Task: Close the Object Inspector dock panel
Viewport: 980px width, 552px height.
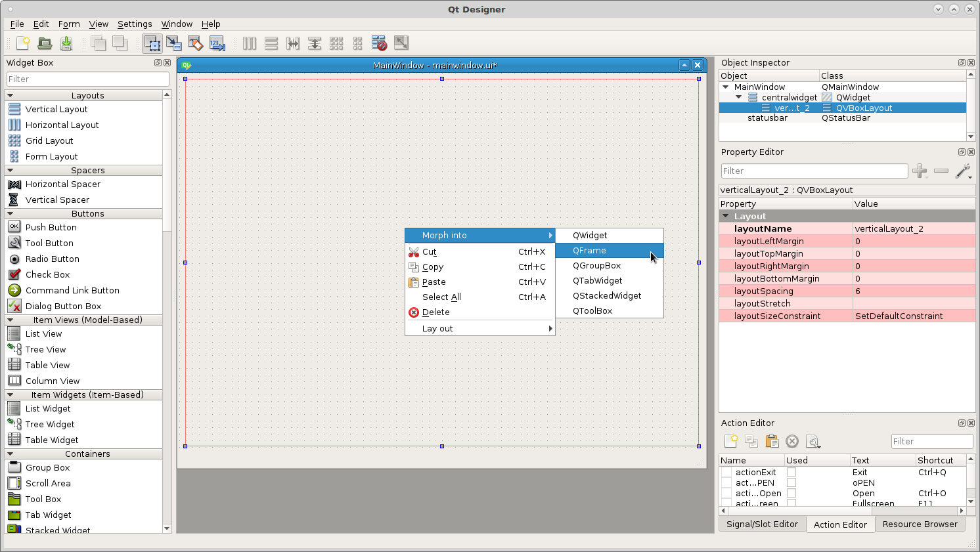Action: [971, 63]
